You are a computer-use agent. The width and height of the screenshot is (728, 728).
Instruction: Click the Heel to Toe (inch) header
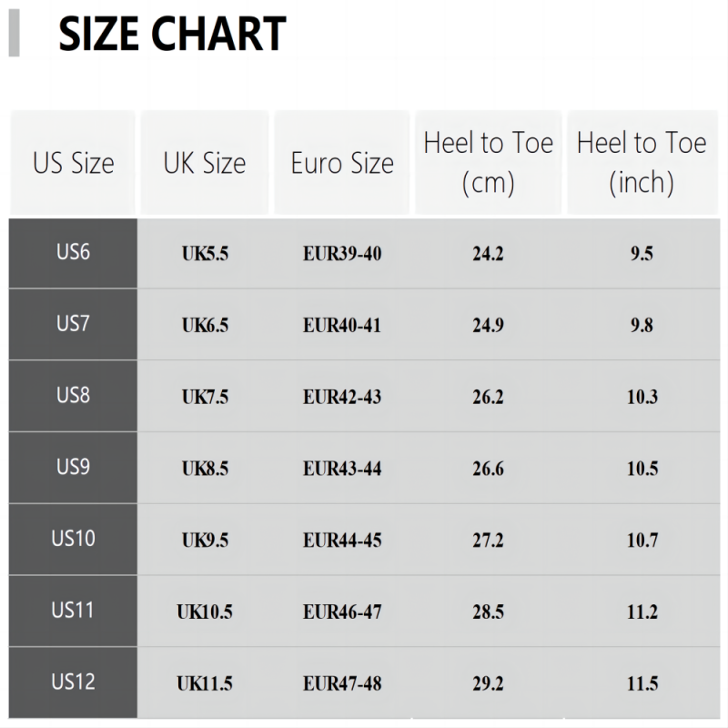[642, 163]
